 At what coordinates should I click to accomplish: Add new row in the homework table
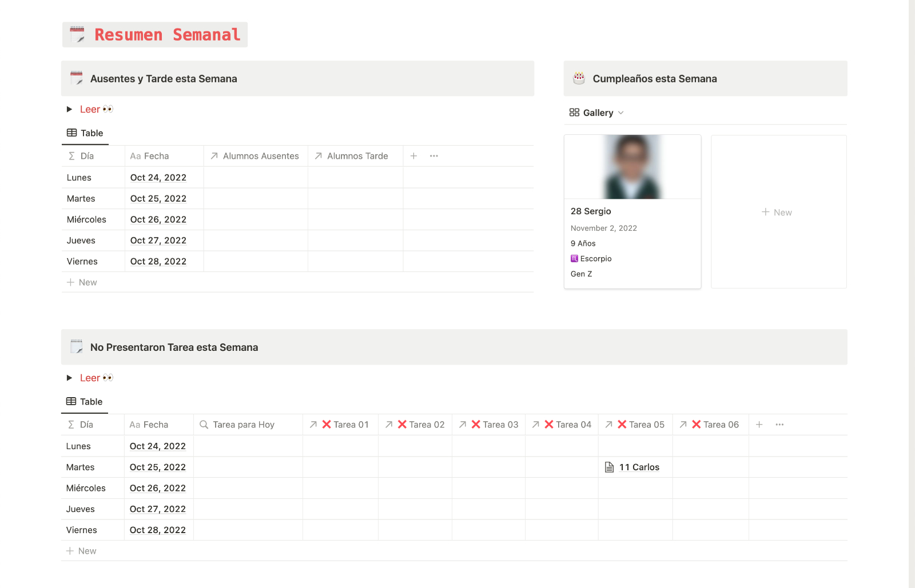[x=454, y=551]
